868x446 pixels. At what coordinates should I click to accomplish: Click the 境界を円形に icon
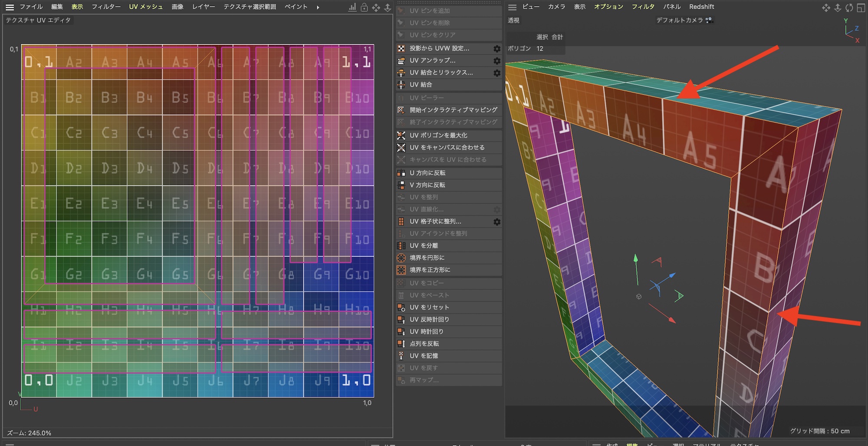point(401,258)
